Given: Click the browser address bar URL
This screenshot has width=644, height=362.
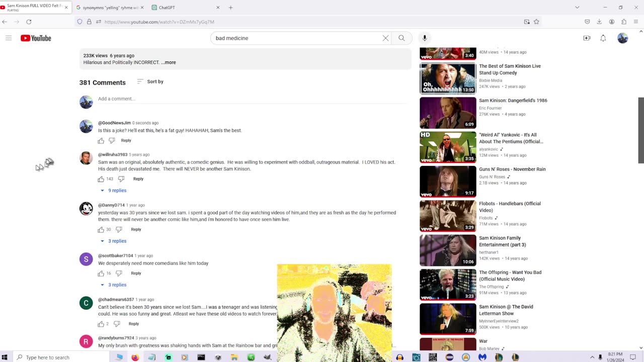Looking at the screenshot, I should (x=159, y=22).
